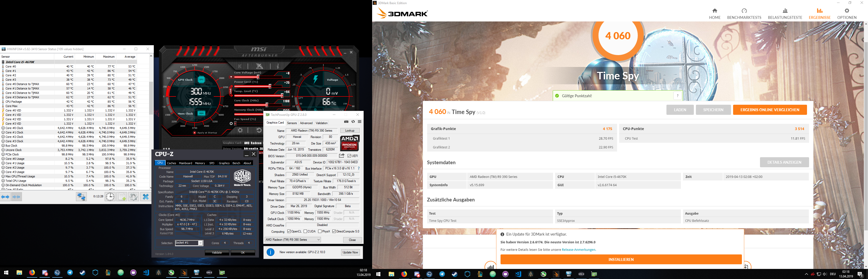Open Steam from the taskbar below 3DMark

point(455,274)
